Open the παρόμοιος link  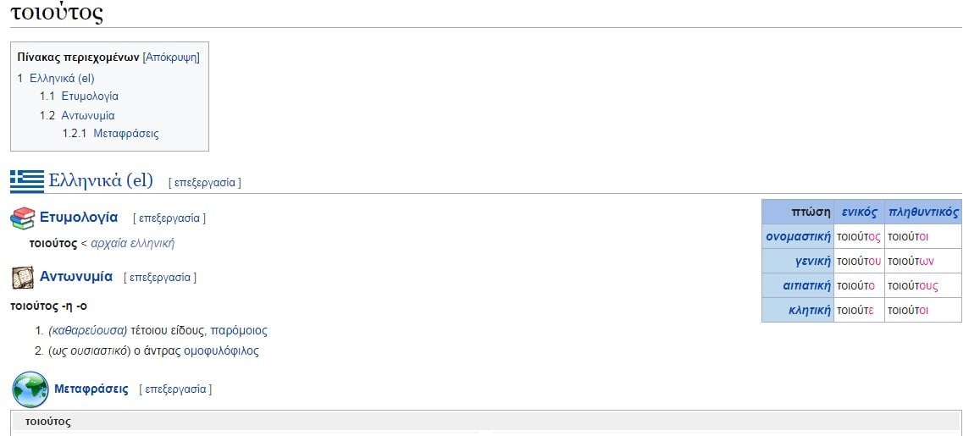[x=239, y=331]
